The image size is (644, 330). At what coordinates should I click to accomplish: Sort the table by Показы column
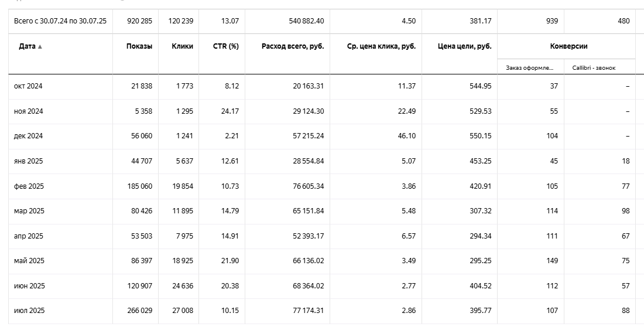[139, 46]
